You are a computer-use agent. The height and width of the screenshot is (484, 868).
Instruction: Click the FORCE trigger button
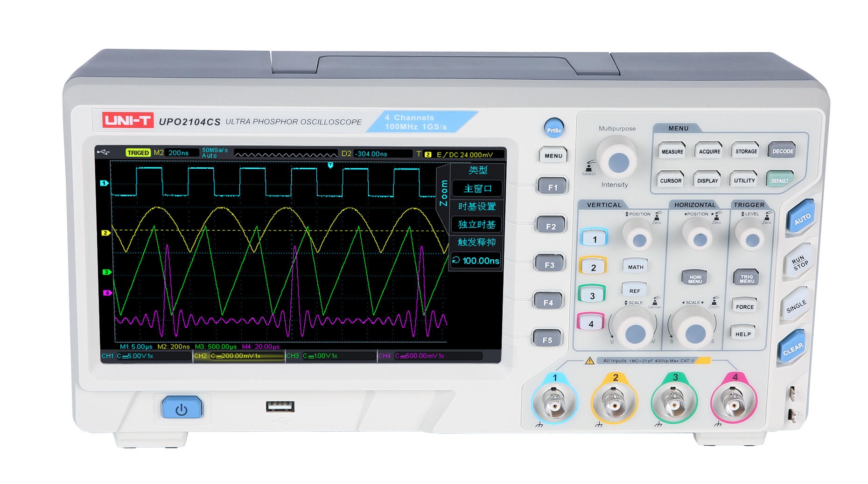(744, 306)
